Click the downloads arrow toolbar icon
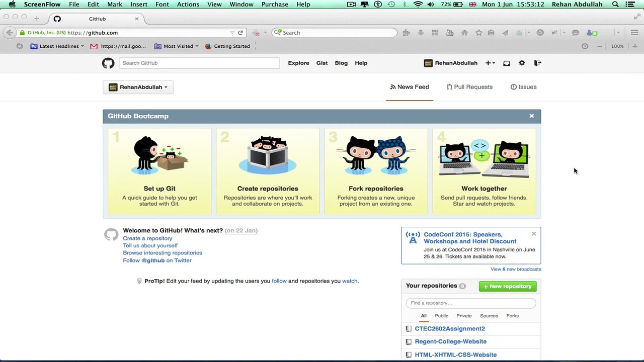This screenshot has height=362, width=644. point(421,33)
